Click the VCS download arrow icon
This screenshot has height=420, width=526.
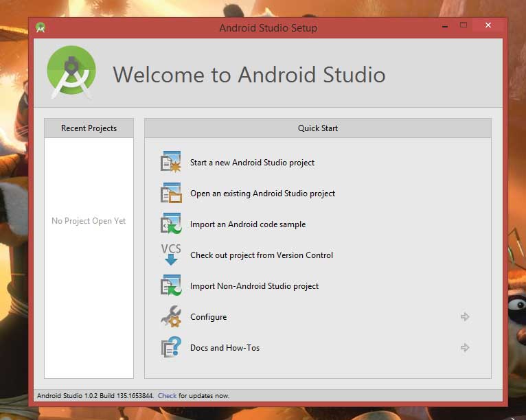[x=171, y=255]
